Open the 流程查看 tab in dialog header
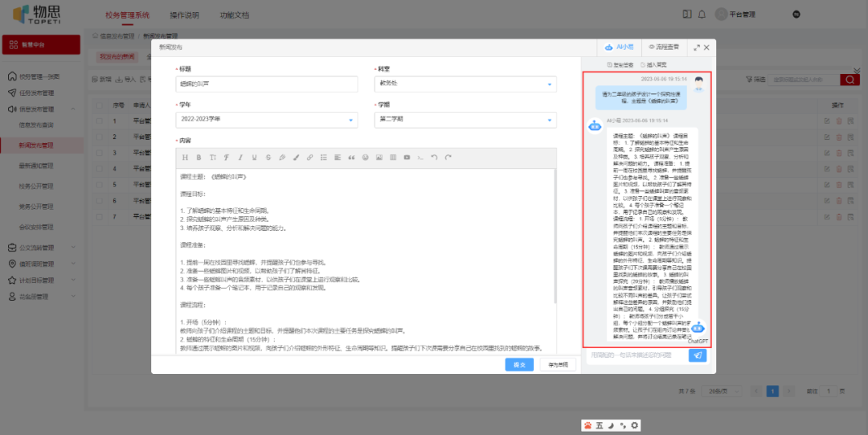Image resolution: width=868 pixels, height=435 pixels. [x=663, y=48]
